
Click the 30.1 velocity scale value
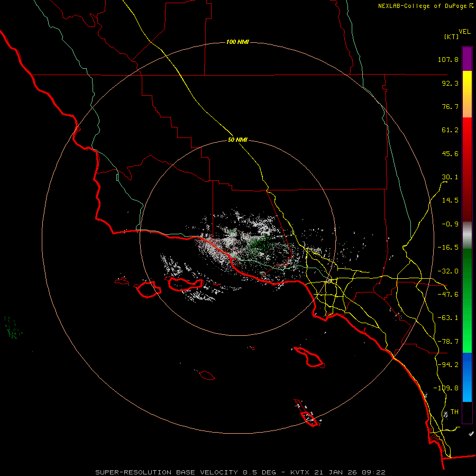pyautogui.click(x=450, y=177)
